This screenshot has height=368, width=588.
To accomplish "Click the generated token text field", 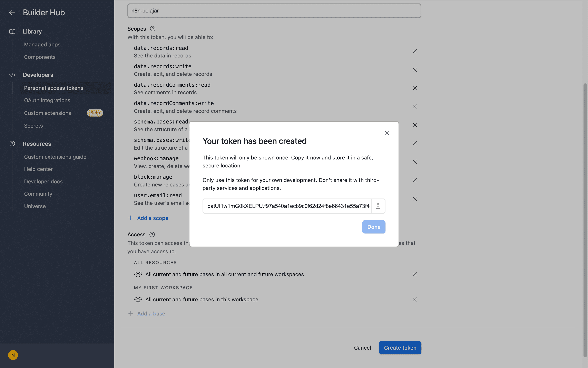I will [287, 206].
